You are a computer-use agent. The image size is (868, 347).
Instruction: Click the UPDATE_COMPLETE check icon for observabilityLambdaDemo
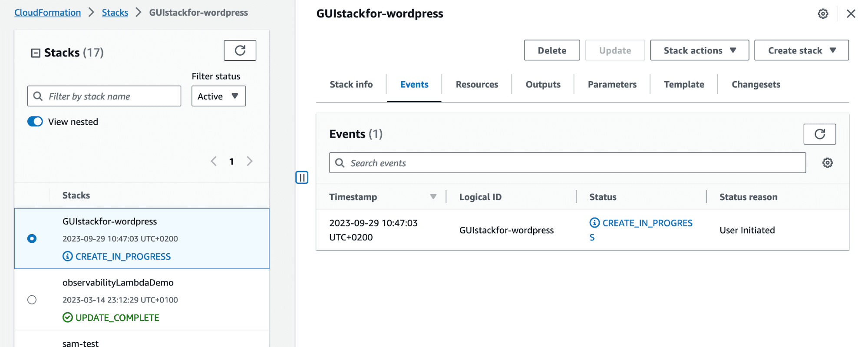click(x=67, y=317)
